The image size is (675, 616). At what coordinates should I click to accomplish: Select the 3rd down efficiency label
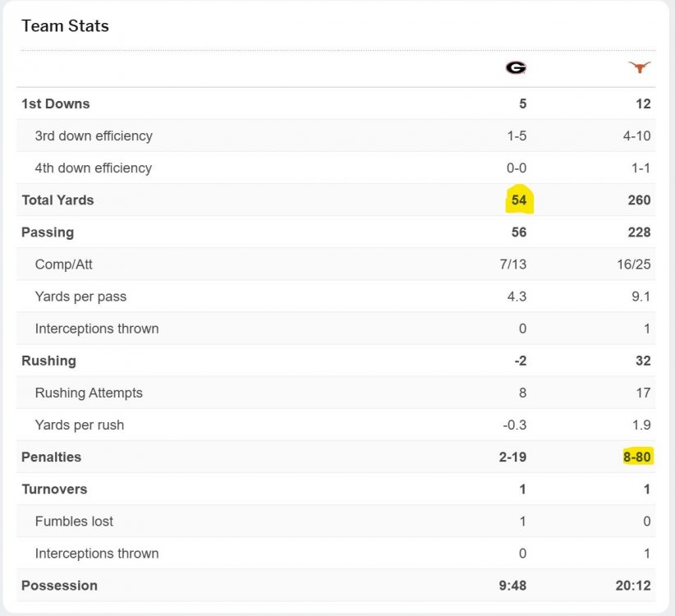(94, 136)
